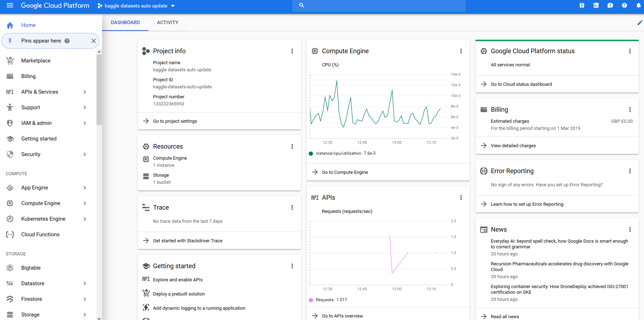Click the Help icon in the top bar
The image size is (644, 320).
click(x=624, y=5)
